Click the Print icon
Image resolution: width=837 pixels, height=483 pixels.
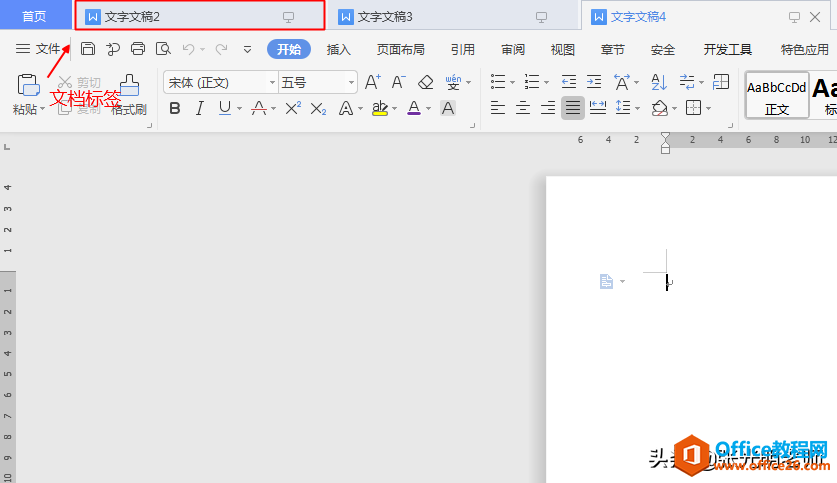pyautogui.click(x=138, y=49)
